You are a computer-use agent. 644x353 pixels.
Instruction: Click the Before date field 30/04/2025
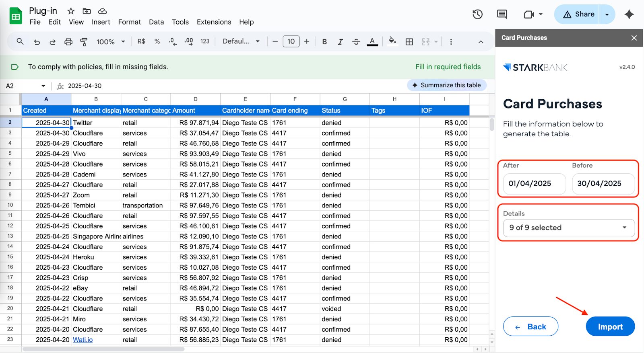pyautogui.click(x=603, y=184)
